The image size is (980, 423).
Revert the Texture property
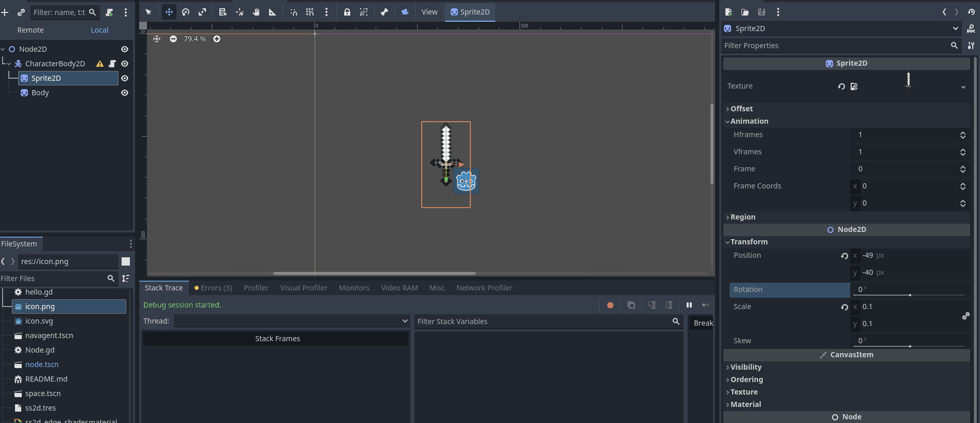841,86
